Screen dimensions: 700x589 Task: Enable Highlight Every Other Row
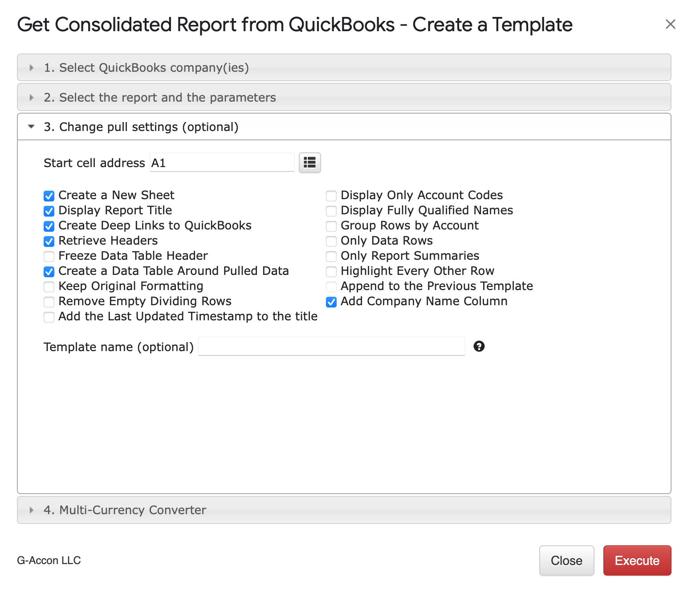[x=331, y=272]
